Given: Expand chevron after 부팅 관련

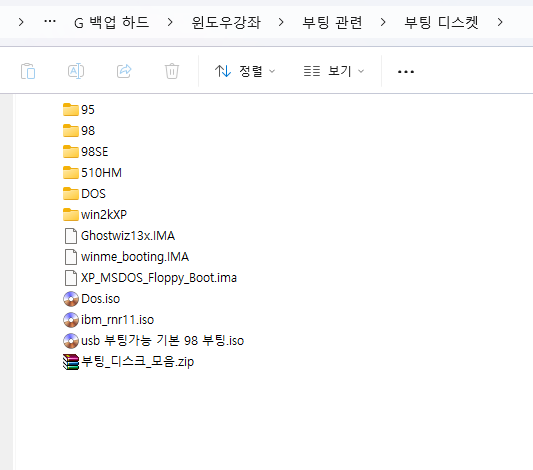Looking at the screenshot, I should pos(383,22).
